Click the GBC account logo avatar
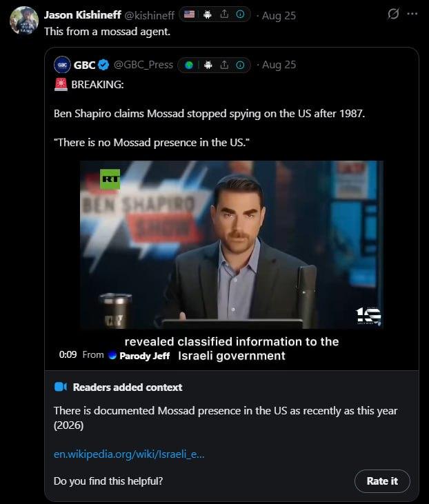 (62, 65)
